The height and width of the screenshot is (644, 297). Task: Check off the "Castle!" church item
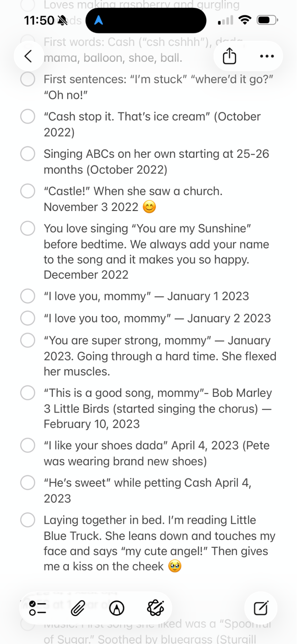[x=28, y=191]
